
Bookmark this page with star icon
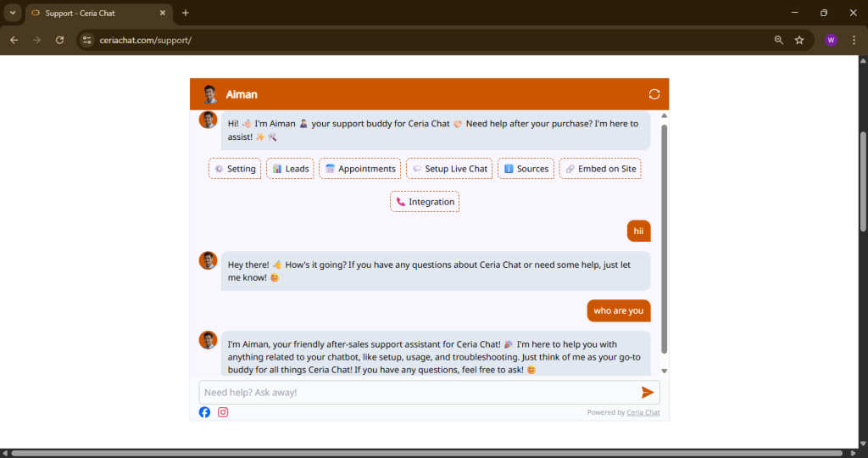click(799, 40)
